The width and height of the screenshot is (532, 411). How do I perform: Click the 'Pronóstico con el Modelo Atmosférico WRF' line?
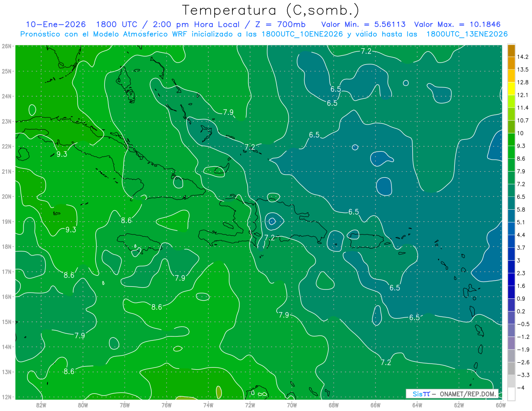click(x=264, y=34)
